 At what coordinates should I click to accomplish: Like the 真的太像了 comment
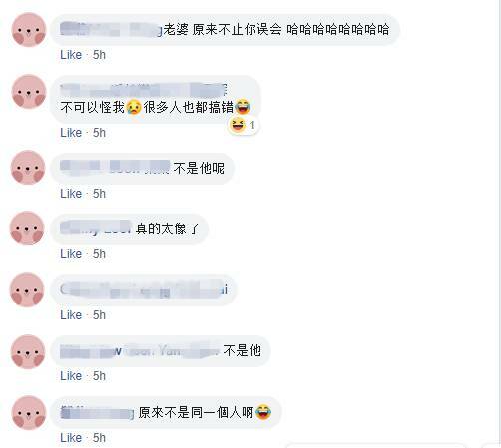tap(71, 254)
